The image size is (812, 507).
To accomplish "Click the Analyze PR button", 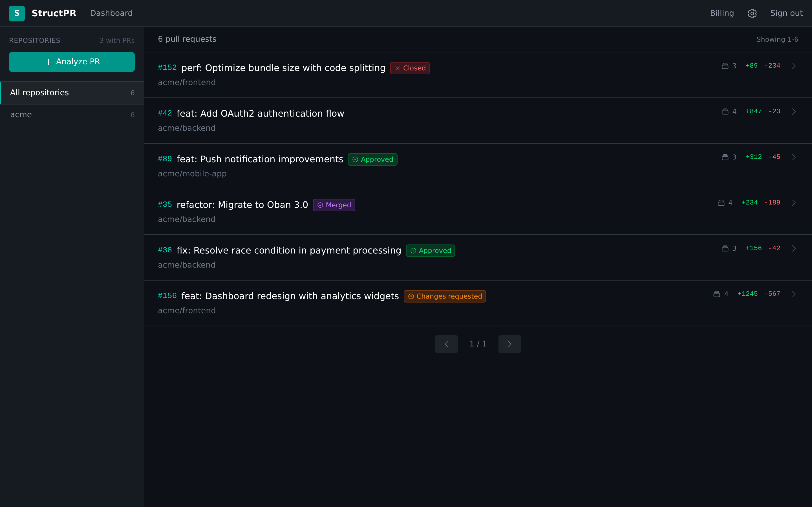I will point(71,62).
